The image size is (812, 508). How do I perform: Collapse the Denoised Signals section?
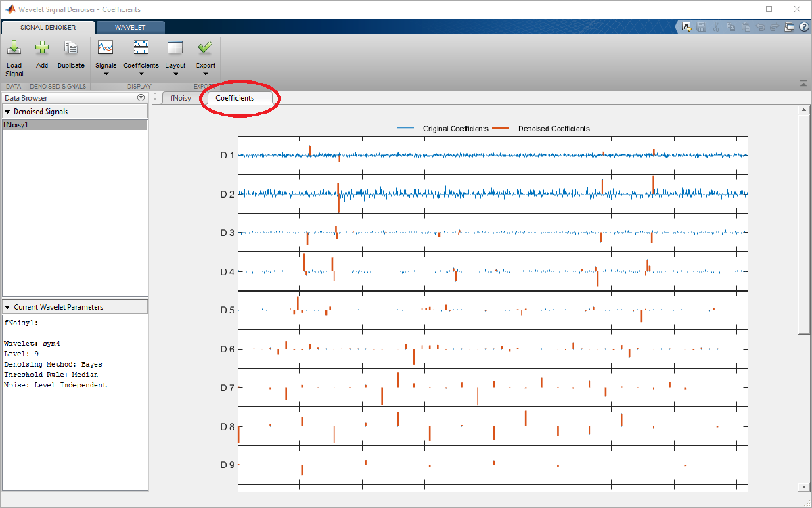tap(8, 112)
